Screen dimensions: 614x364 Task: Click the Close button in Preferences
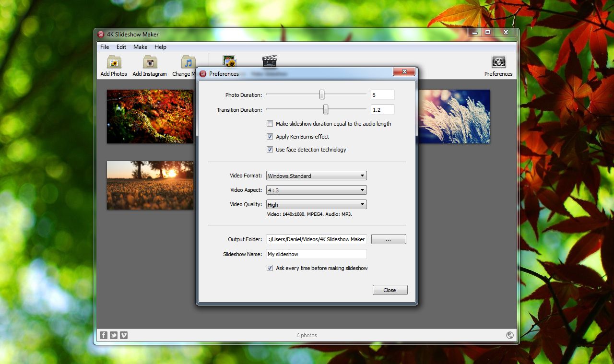coord(390,290)
